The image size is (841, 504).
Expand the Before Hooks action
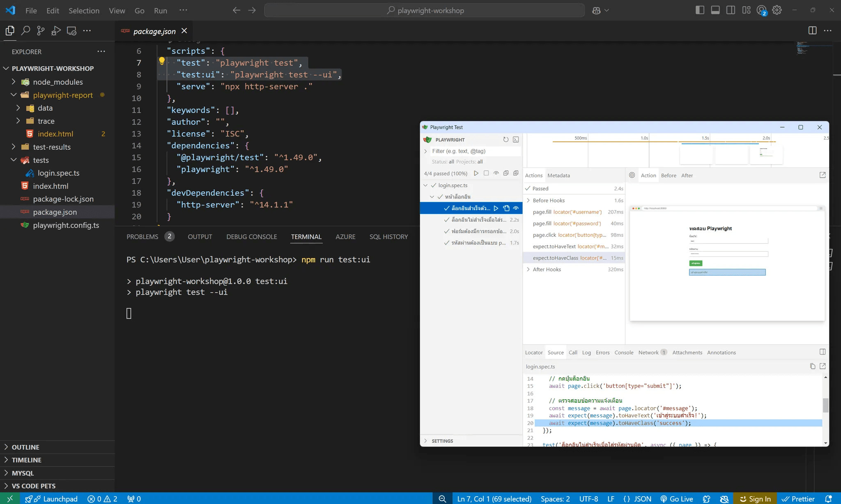528,200
